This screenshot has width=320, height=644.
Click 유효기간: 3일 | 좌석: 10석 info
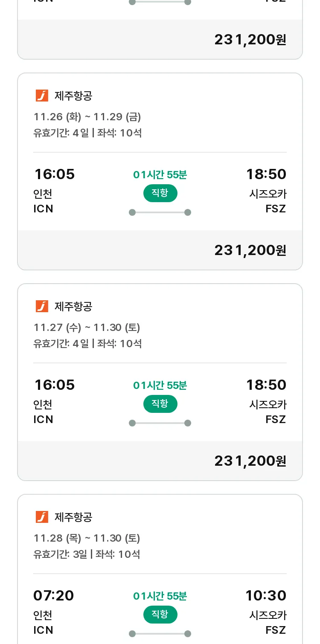coord(87,554)
